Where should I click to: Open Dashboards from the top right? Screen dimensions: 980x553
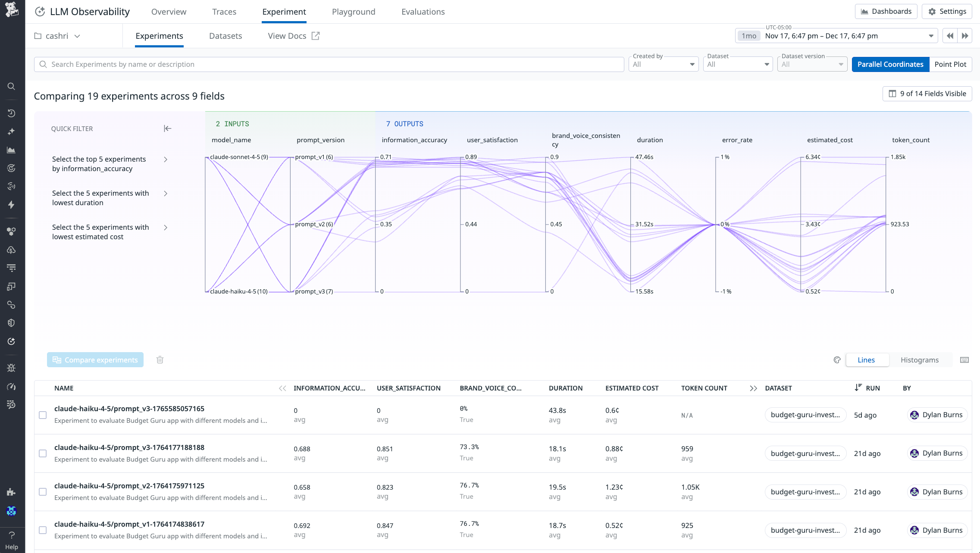pyautogui.click(x=886, y=11)
